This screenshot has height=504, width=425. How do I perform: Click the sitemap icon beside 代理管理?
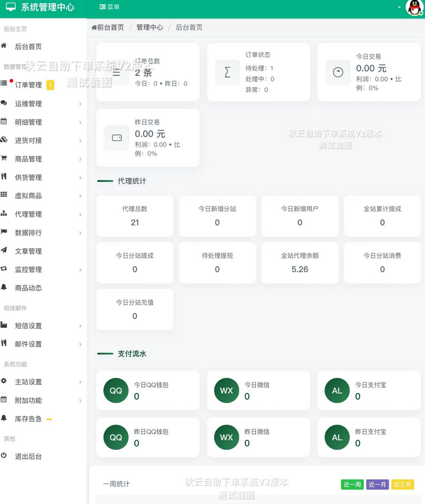pyautogui.click(x=4, y=213)
